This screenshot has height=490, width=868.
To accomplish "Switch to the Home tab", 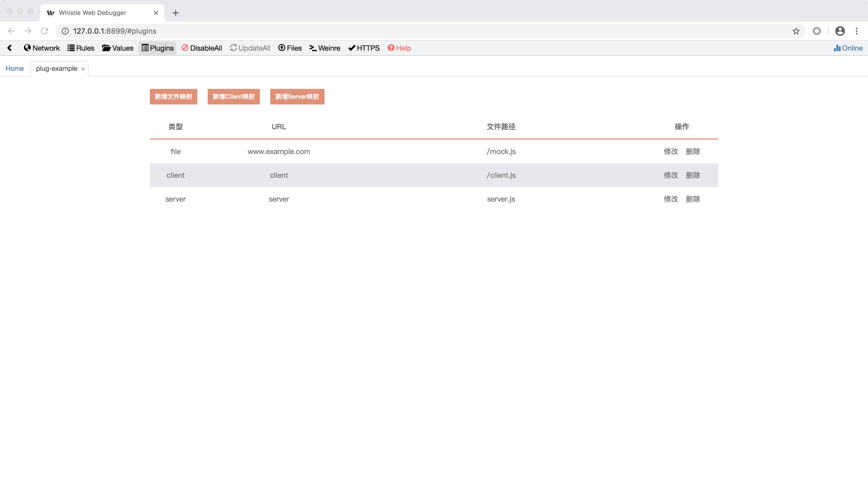I will [x=14, y=68].
